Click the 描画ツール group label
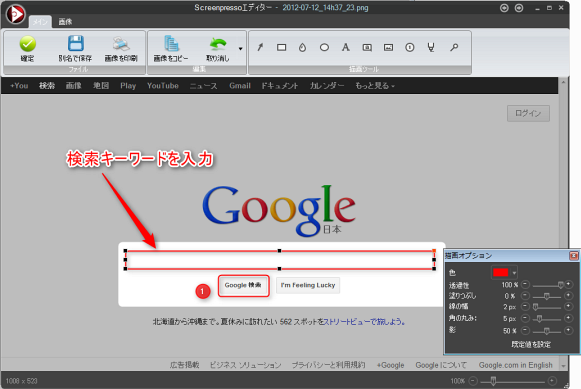This screenshot has height=389, width=581. 363,69
